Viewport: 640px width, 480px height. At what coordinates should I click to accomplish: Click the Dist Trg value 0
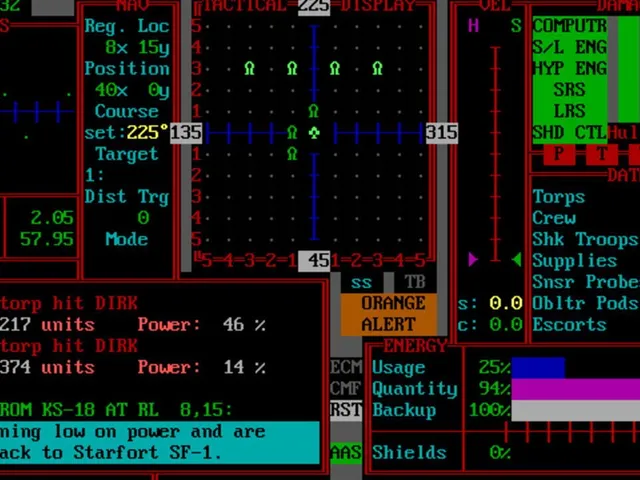(x=143, y=218)
